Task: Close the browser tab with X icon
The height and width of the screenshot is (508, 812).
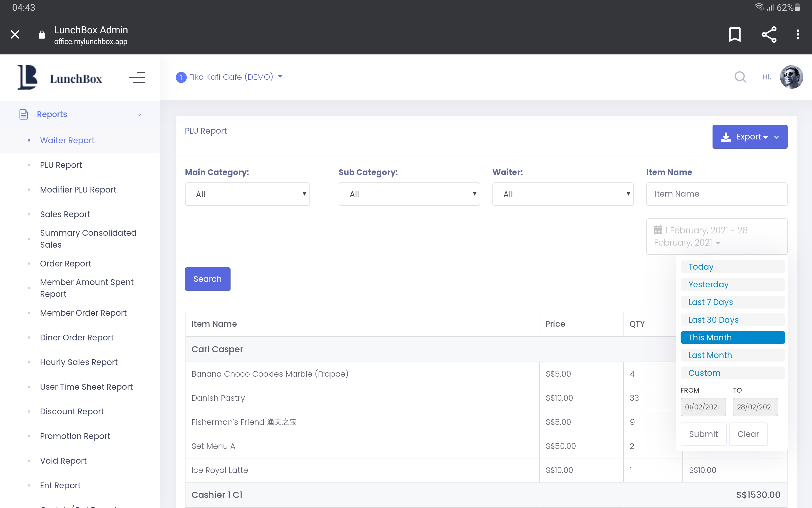Action: pos(15,34)
